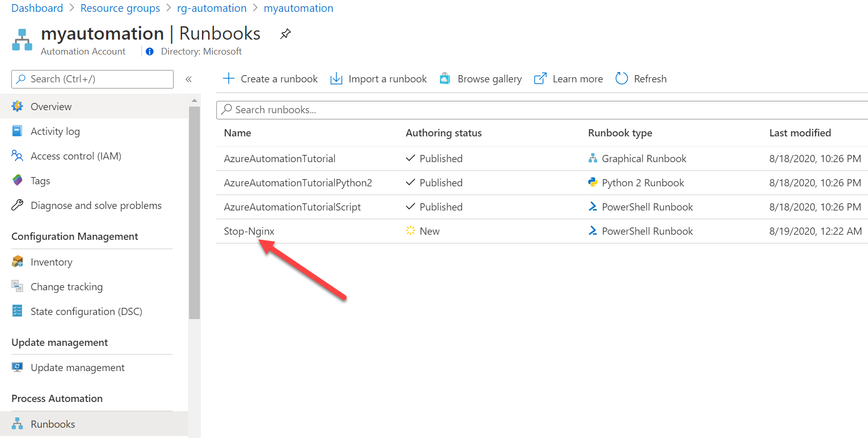Image resolution: width=868 pixels, height=438 pixels.
Task: Collapse the sidebar with double chevron
Action: pyautogui.click(x=189, y=79)
